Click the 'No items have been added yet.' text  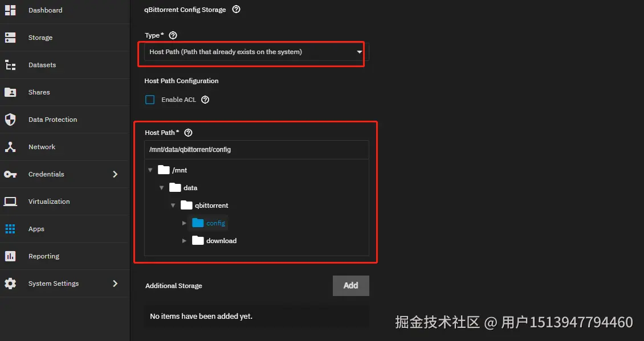[201, 317]
